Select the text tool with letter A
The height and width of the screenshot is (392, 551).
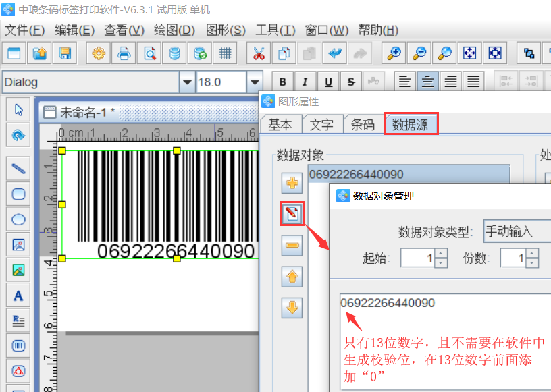[18, 295]
